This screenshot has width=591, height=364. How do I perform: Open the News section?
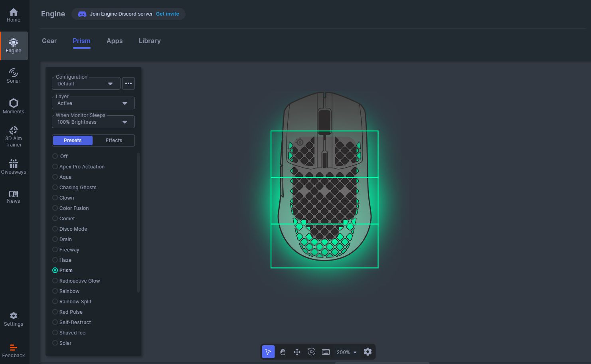click(14, 197)
